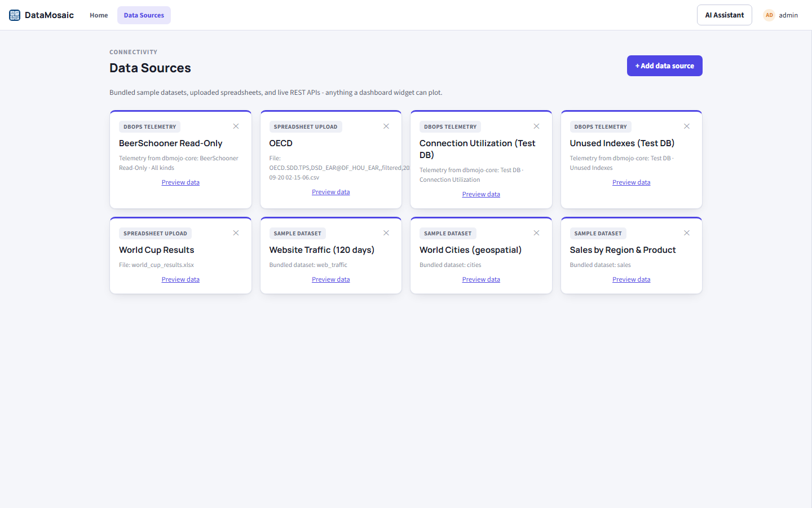Remove the OECD data source card
The height and width of the screenshot is (508, 812).
point(386,126)
